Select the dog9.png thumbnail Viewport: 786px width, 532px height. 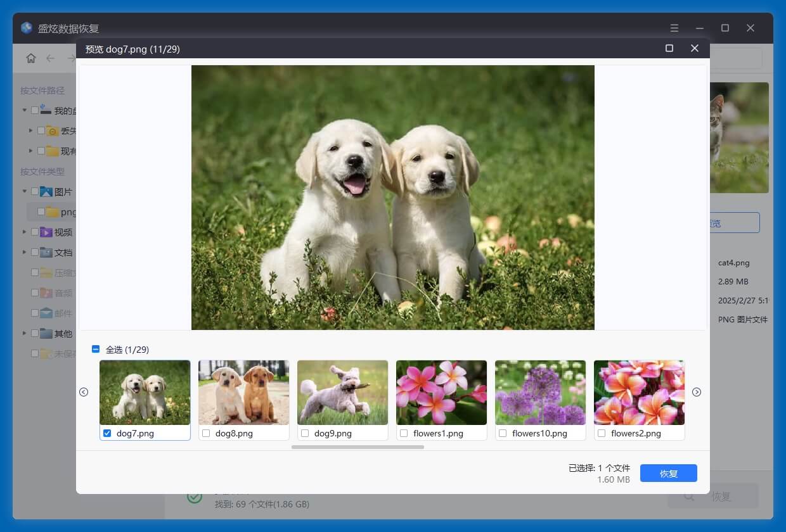coord(342,392)
